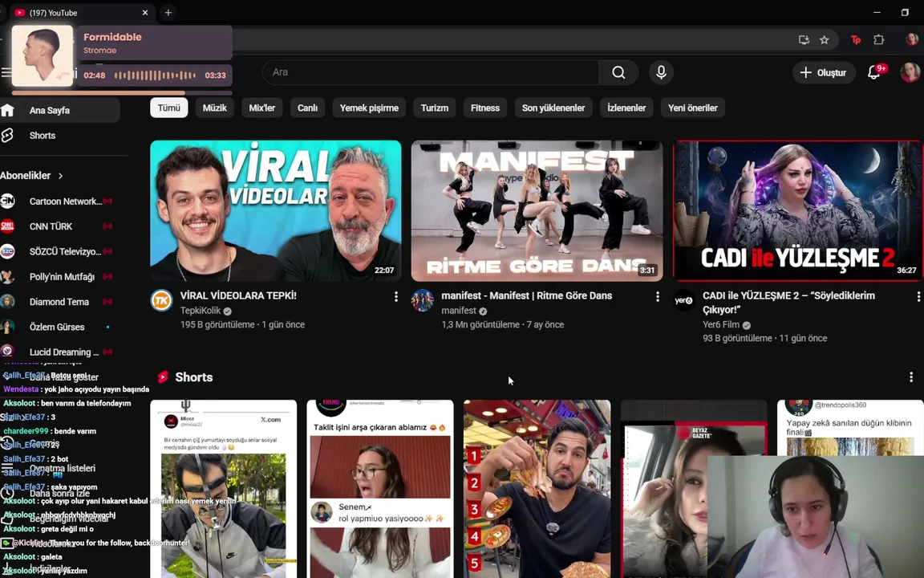Open the TepkiKolik channel name link
This screenshot has width=924, height=578.
tap(201, 310)
